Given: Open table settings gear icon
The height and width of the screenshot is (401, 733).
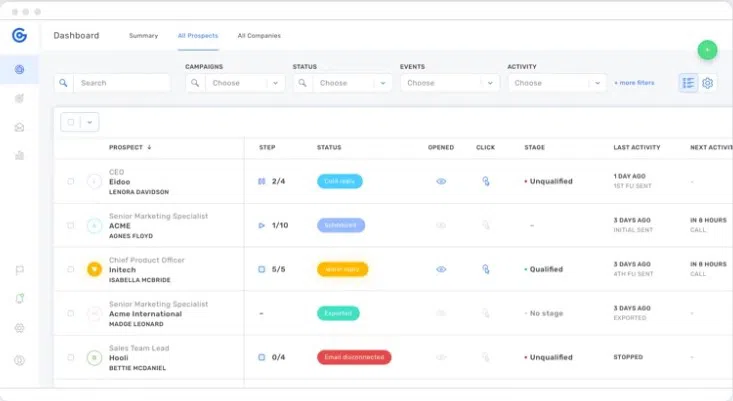Looking at the screenshot, I should click(x=707, y=83).
